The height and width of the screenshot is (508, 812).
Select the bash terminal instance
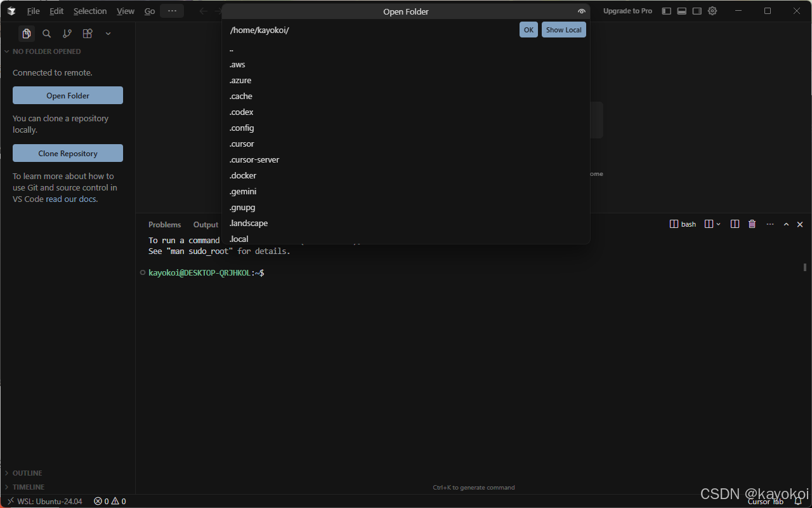683,224
